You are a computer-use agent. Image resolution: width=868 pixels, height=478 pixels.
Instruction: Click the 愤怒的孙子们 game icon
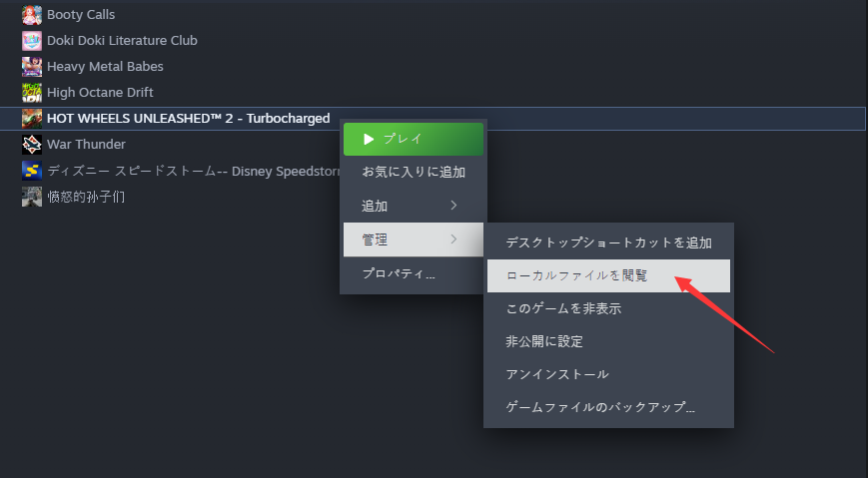pos(32,197)
